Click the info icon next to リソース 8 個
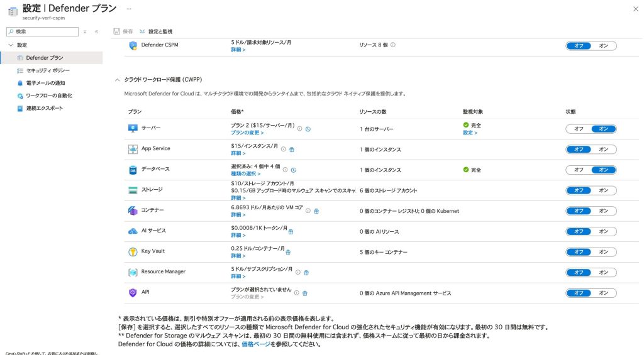 pyautogui.click(x=393, y=45)
